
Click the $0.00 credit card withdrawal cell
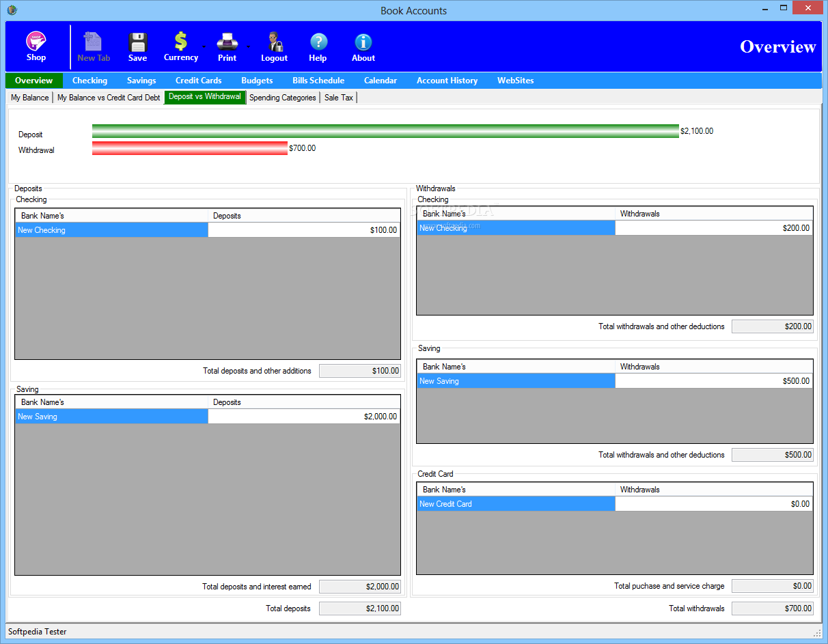(x=714, y=504)
